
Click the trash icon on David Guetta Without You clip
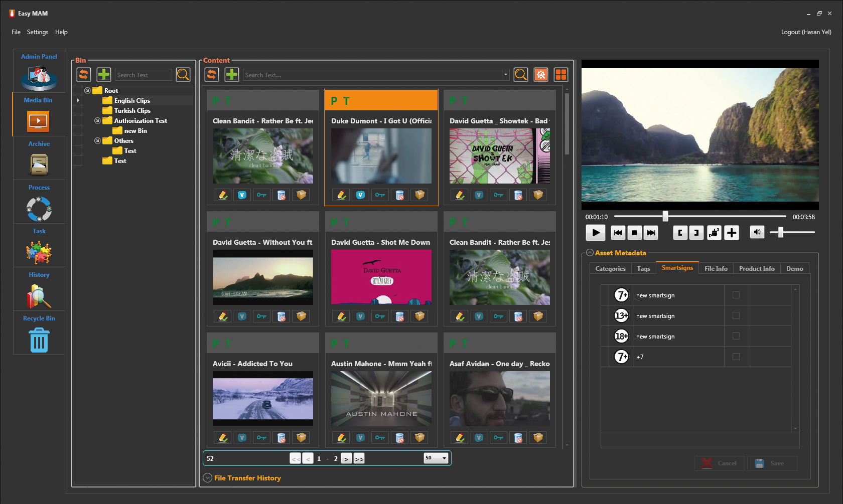pyautogui.click(x=282, y=316)
